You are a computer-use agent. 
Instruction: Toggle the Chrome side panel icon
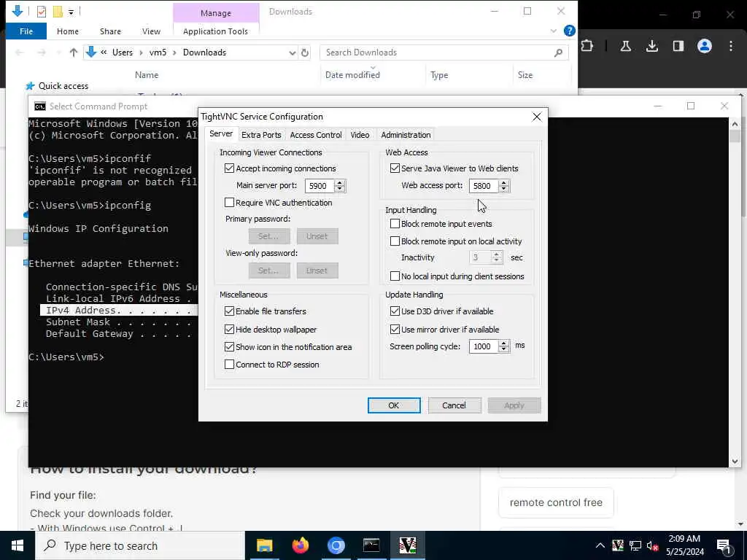(678, 46)
